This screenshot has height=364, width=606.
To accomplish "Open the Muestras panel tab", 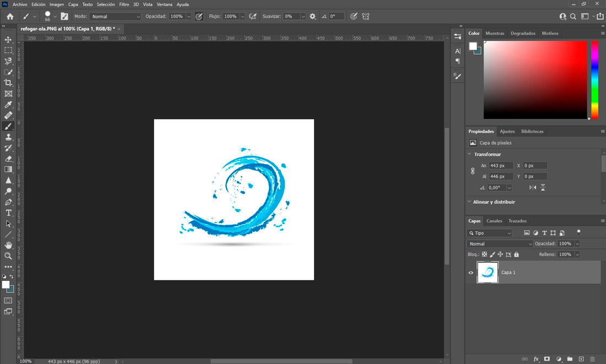I will pyautogui.click(x=495, y=34).
